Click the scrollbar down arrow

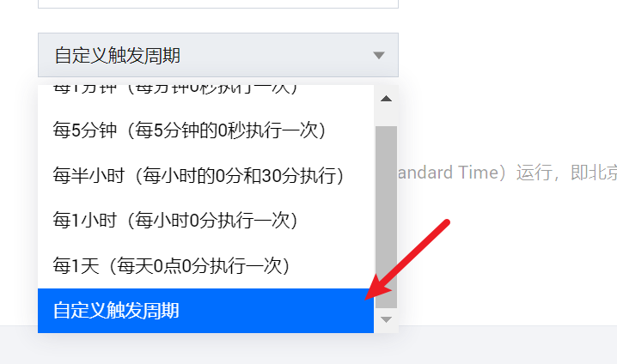pyautogui.click(x=386, y=319)
